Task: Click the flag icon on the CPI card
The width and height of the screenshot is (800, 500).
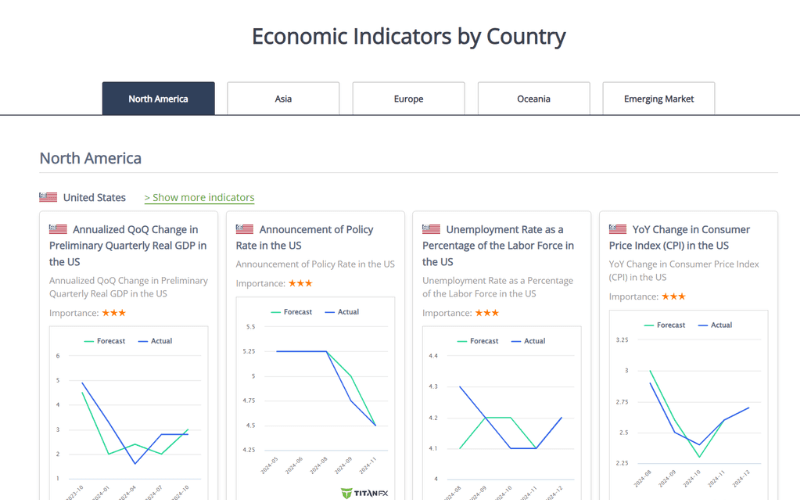Action: [618, 229]
